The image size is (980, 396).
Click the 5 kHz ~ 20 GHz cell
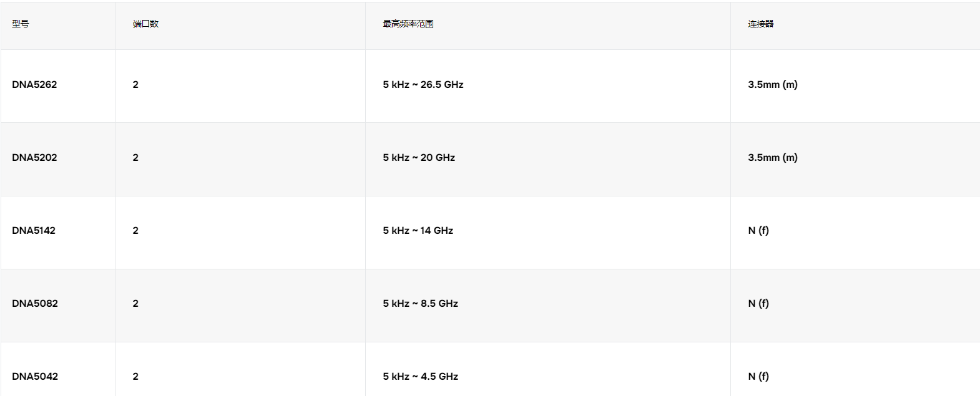click(419, 158)
